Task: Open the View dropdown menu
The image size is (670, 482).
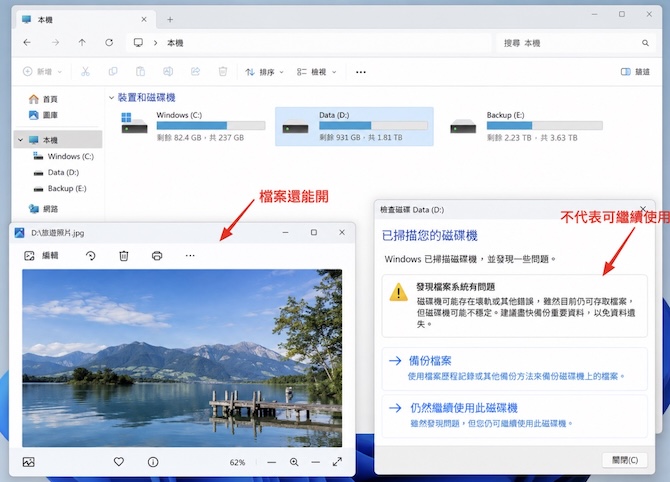Action: (317, 72)
